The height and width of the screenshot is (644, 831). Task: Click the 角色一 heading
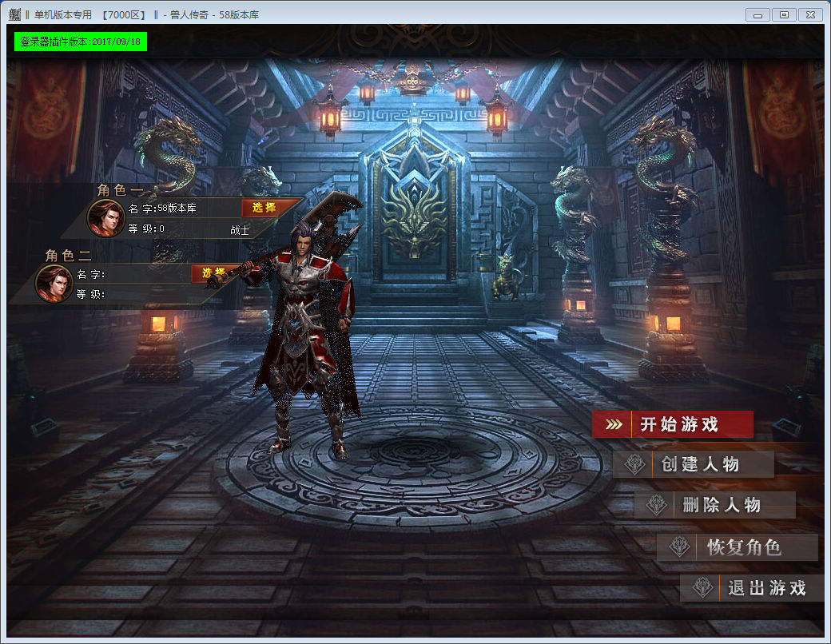(120, 189)
